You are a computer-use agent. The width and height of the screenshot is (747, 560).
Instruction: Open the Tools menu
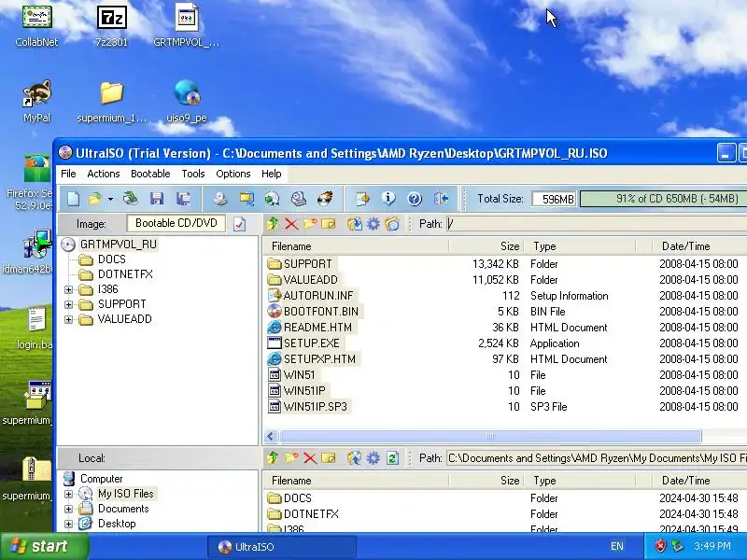pos(193,174)
